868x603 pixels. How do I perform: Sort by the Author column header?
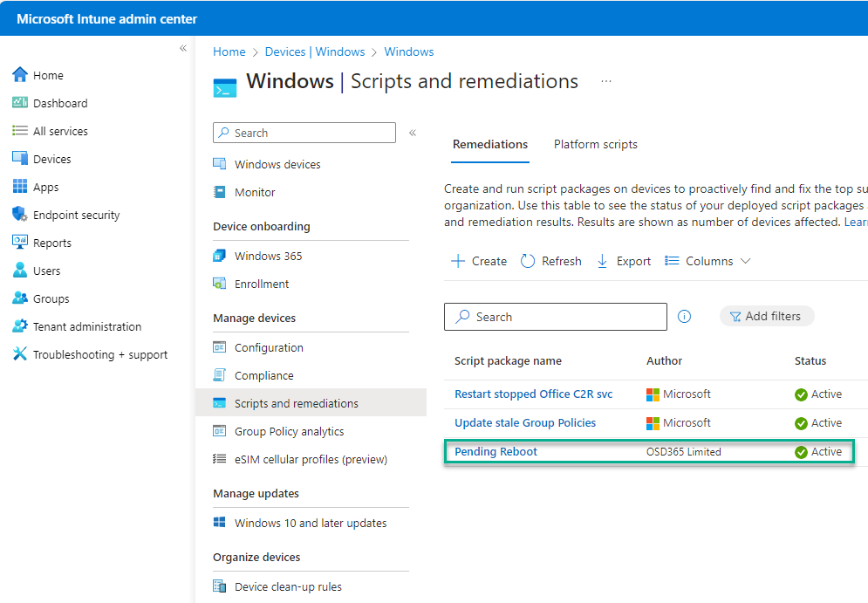664,361
